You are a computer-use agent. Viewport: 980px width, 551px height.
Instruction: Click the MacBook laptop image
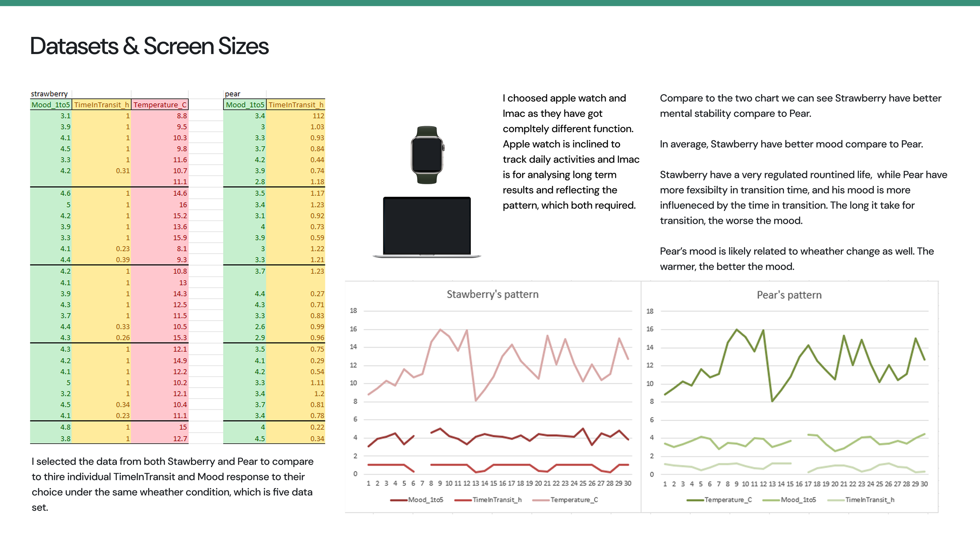click(x=426, y=227)
